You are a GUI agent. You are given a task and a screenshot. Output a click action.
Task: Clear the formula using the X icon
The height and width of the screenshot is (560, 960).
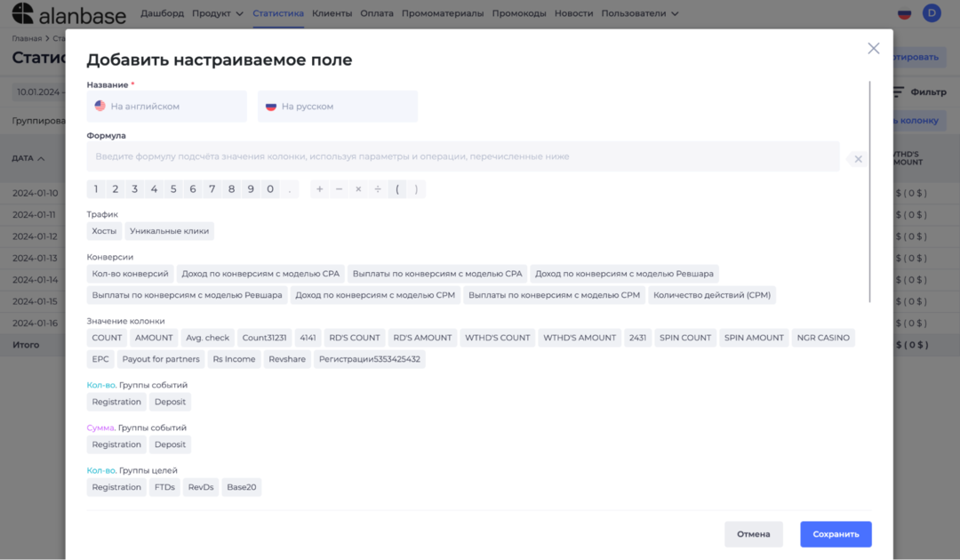[858, 157]
